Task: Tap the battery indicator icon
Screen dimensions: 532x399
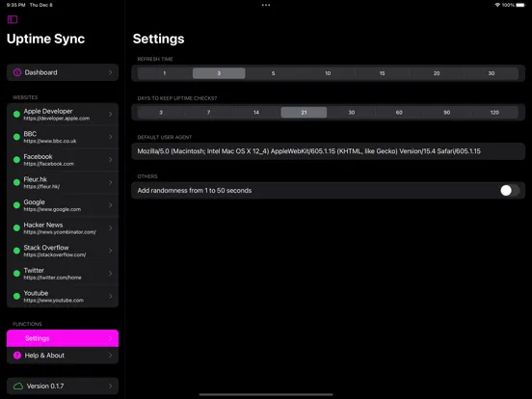Action: click(x=520, y=5)
